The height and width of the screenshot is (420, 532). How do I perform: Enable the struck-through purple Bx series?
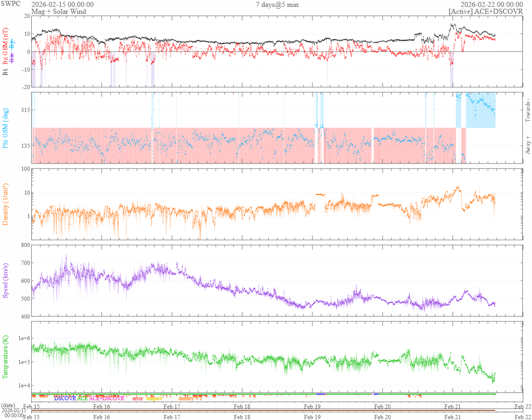point(12,58)
